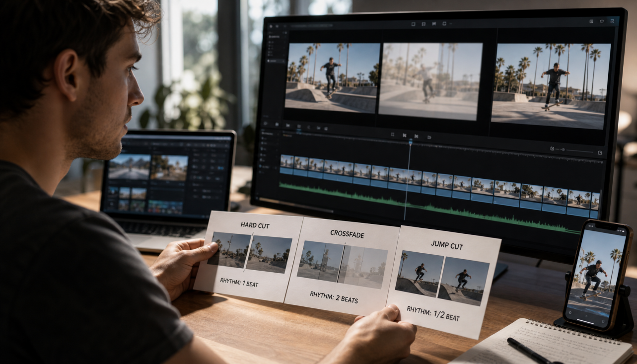Click the blue playhead marker on the timeline ruler

point(410,143)
